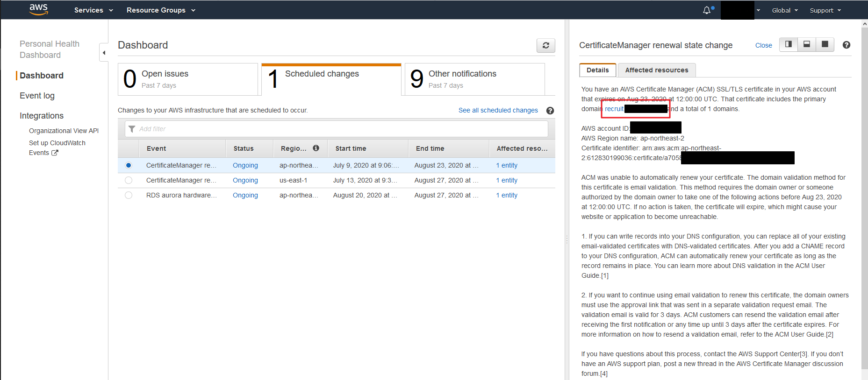This screenshot has height=380, width=868.
Task: Sort by the End time column header
Action: pos(449,148)
